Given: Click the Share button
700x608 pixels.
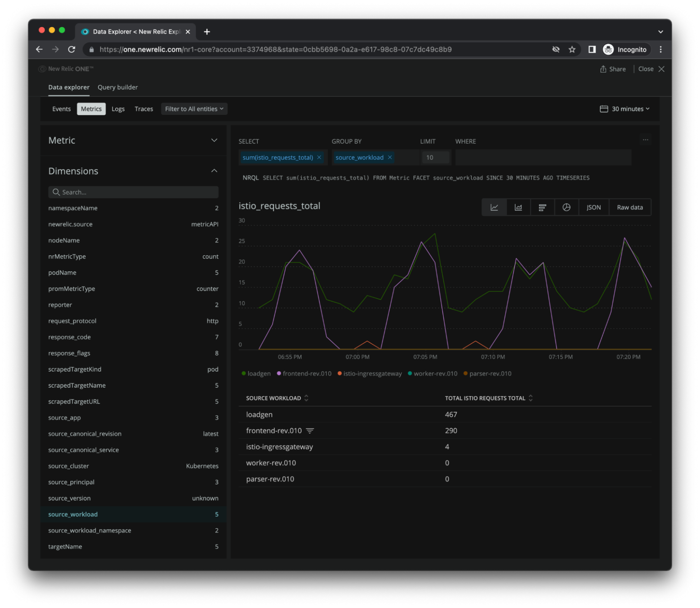Looking at the screenshot, I should point(617,69).
